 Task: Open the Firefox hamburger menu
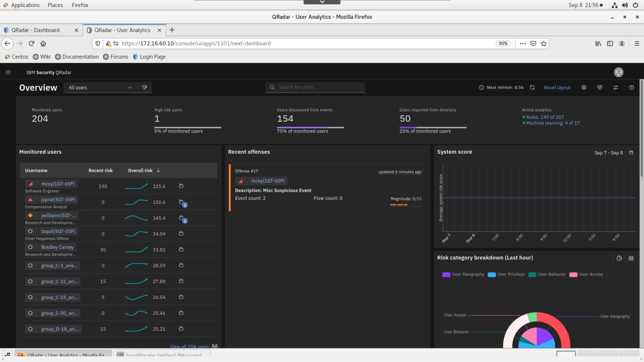(x=637, y=44)
